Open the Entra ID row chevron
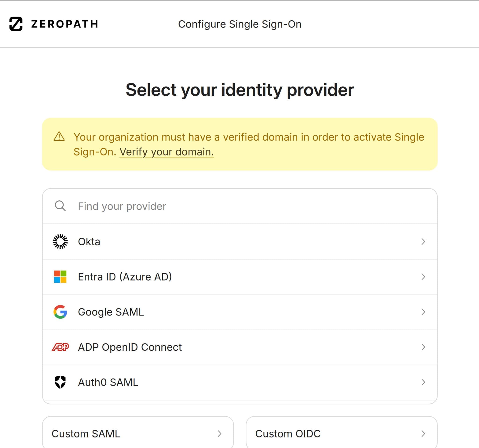 (423, 277)
